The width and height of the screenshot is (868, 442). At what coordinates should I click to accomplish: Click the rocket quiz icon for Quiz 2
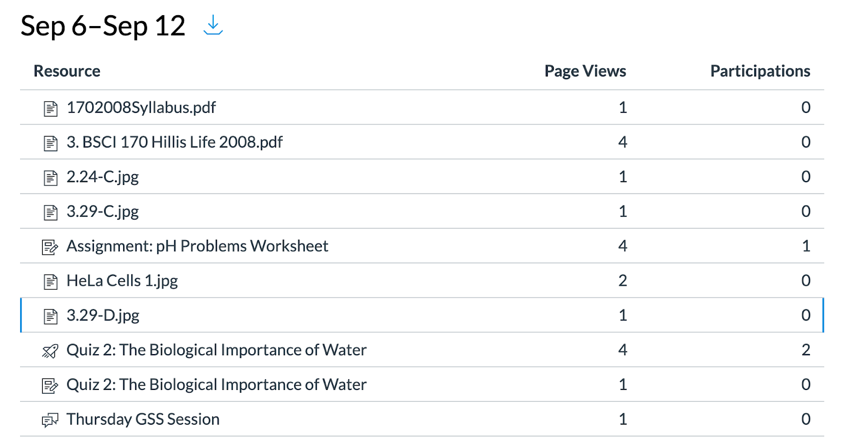50,351
